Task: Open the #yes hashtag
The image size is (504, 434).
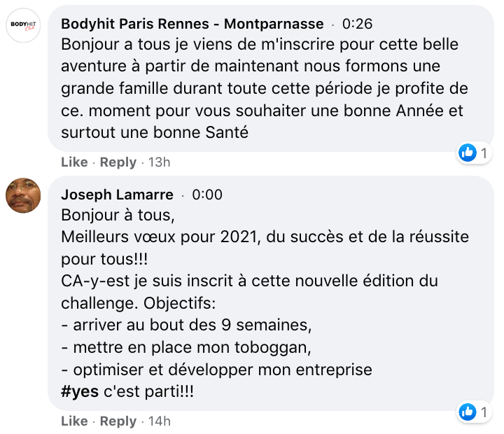Action: [80, 392]
